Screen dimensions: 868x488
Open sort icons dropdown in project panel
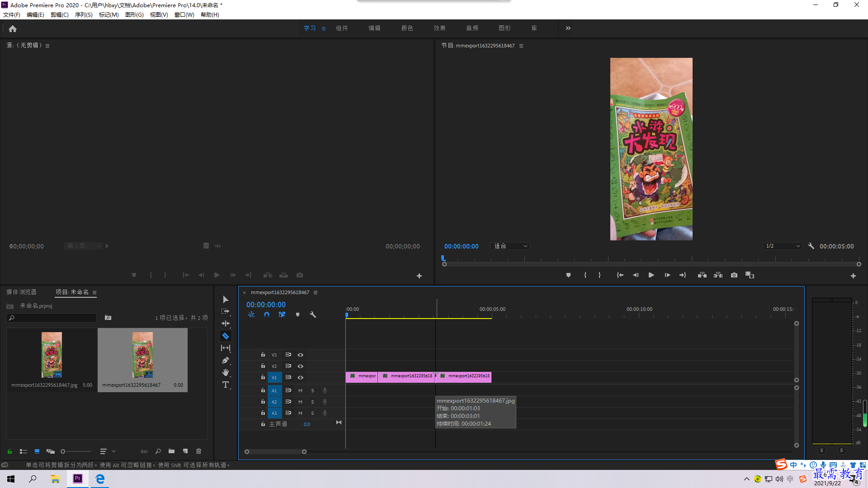pos(108,451)
